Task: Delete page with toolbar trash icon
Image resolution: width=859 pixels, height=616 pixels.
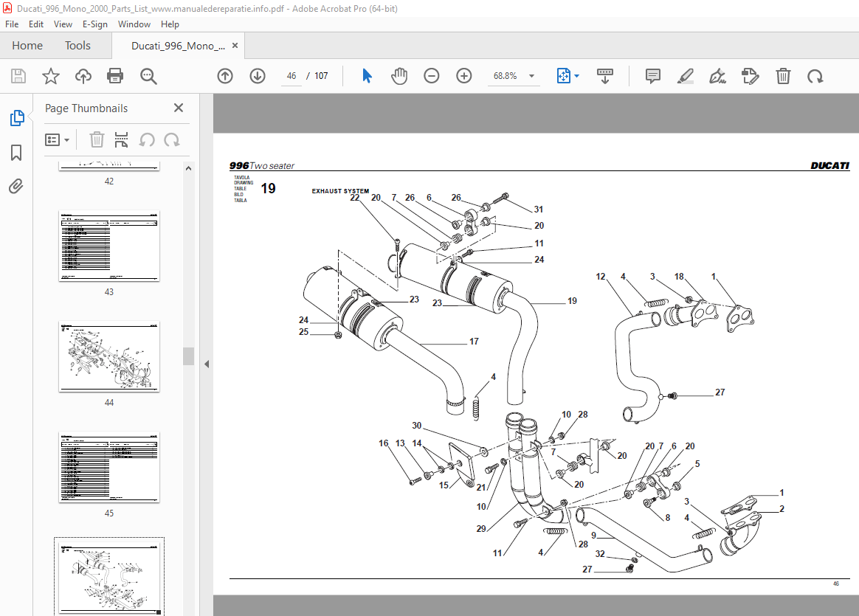Action: [784, 76]
